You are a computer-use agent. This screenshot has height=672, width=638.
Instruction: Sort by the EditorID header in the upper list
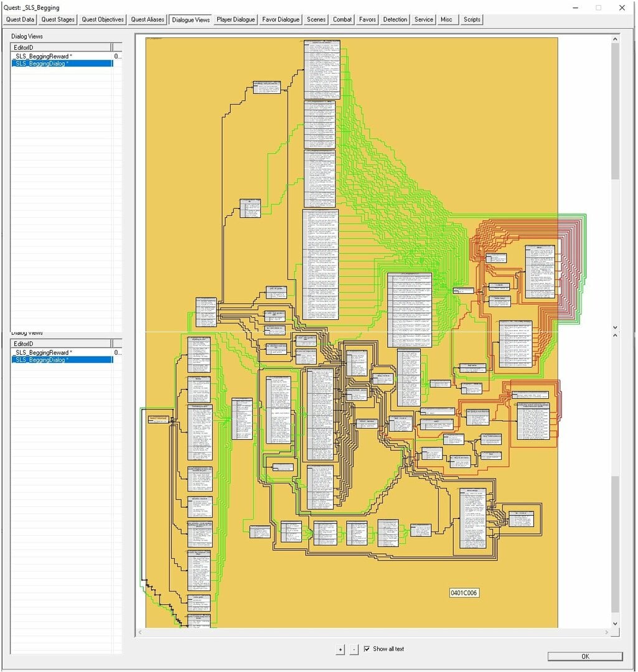coord(62,47)
